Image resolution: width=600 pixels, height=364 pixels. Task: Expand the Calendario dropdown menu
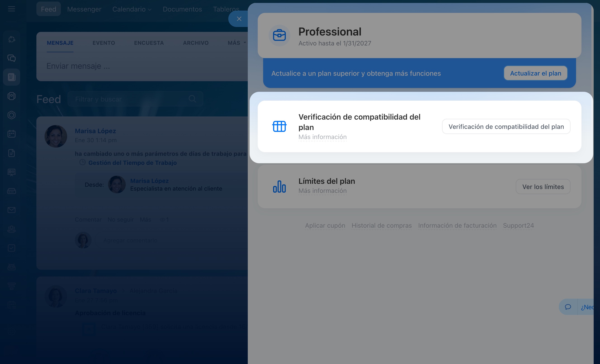point(132,9)
